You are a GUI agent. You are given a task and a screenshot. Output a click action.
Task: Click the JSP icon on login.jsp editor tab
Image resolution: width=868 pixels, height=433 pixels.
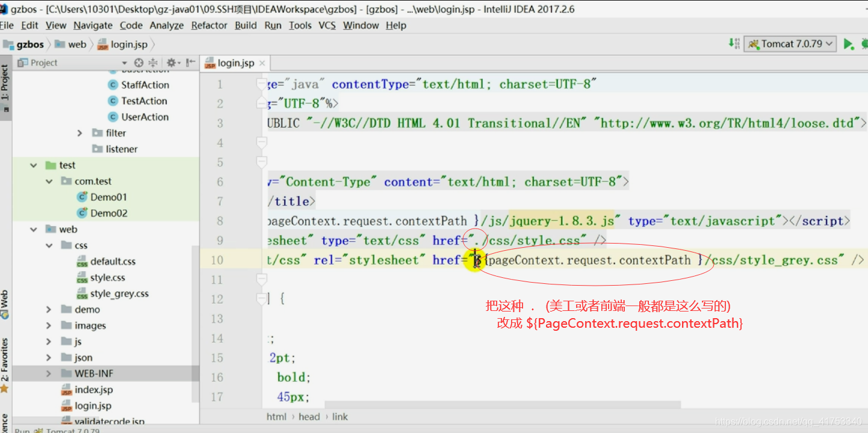pyautogui.click(x=210, y=63)
